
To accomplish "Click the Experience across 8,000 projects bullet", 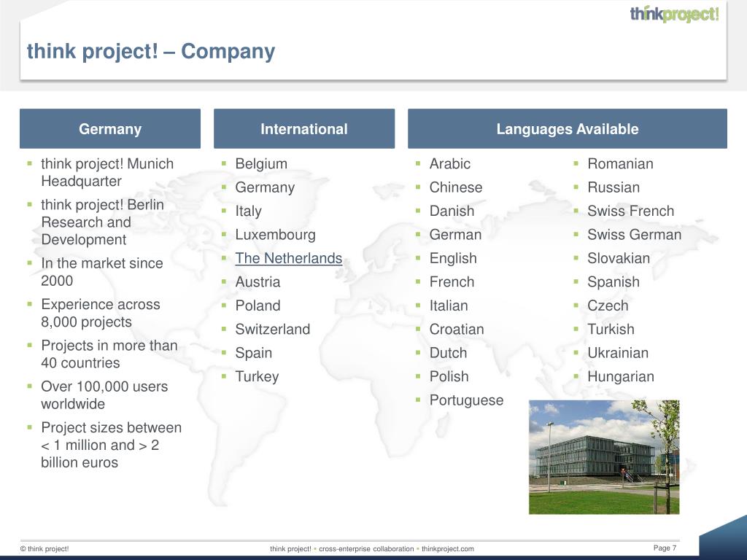I will (x=101, y=314).
